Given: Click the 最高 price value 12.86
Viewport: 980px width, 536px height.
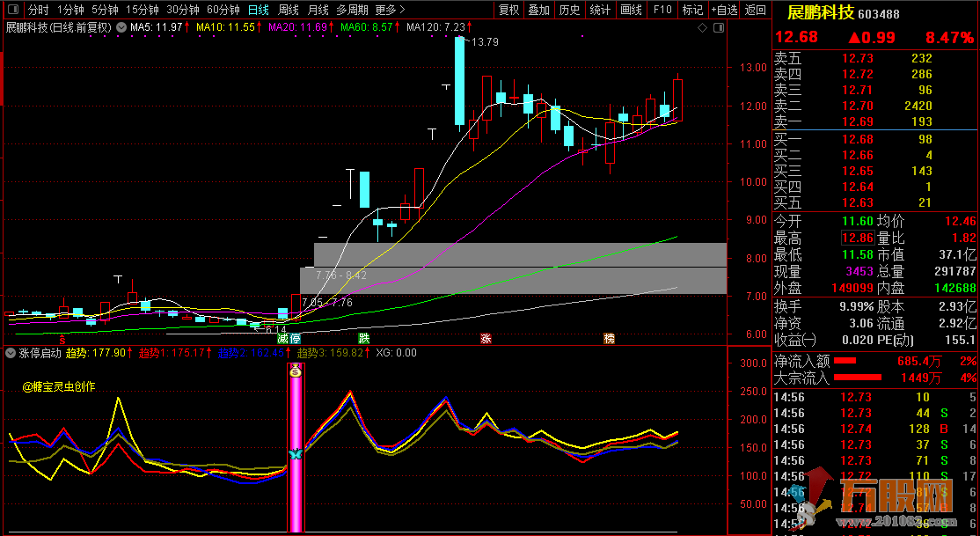Looking at the screenshot, I should [858, 239].
